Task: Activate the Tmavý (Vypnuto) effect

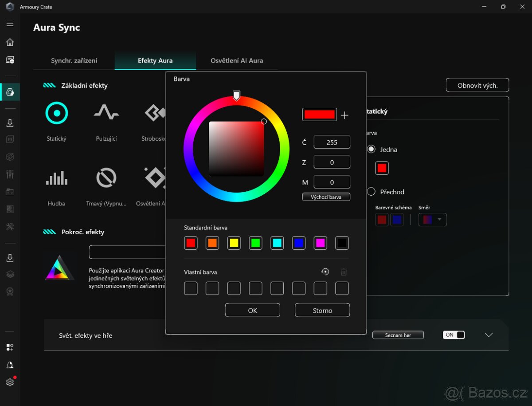Action: point(106,178)
